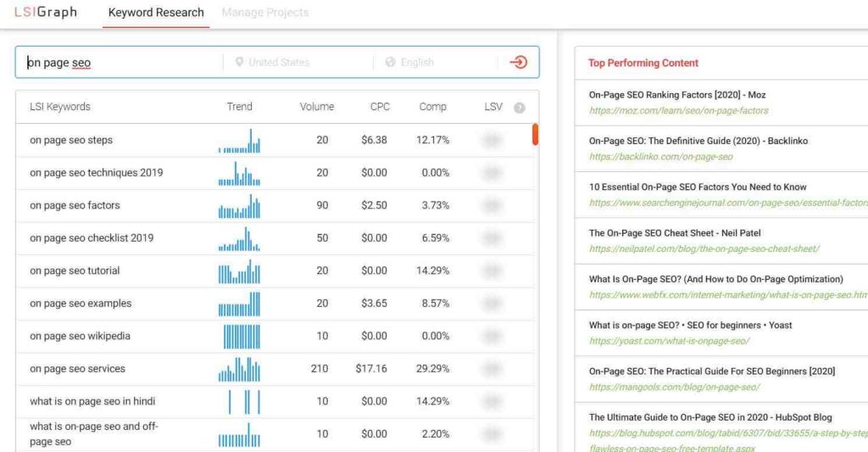This screenshot has height=452, width=868.
Task: Click the location pin icon
Action: (239, 62)
